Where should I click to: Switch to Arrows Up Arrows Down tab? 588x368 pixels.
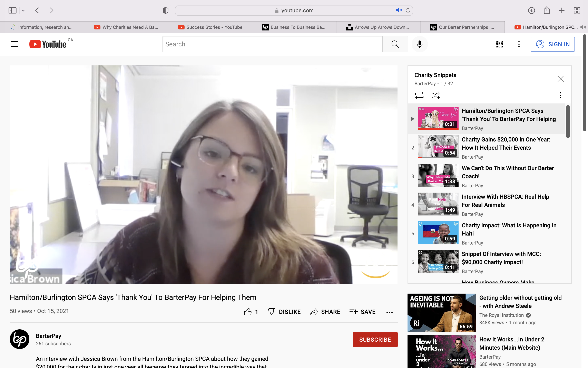[x=378, y=27]
